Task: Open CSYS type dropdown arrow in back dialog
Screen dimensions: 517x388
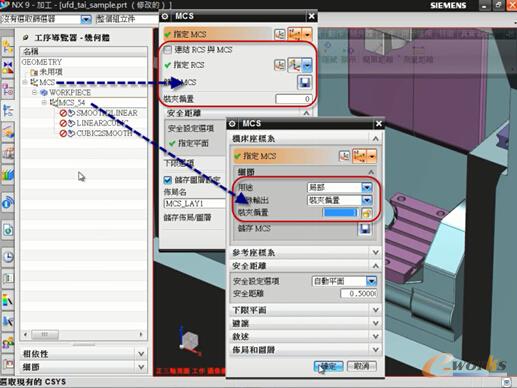Action: tap(307, 34)
